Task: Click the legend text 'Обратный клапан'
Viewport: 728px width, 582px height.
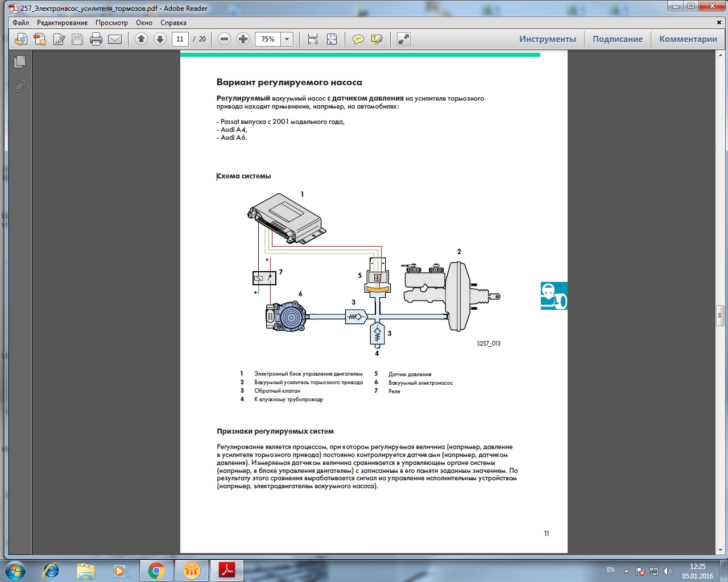Action: click(277, 391)
